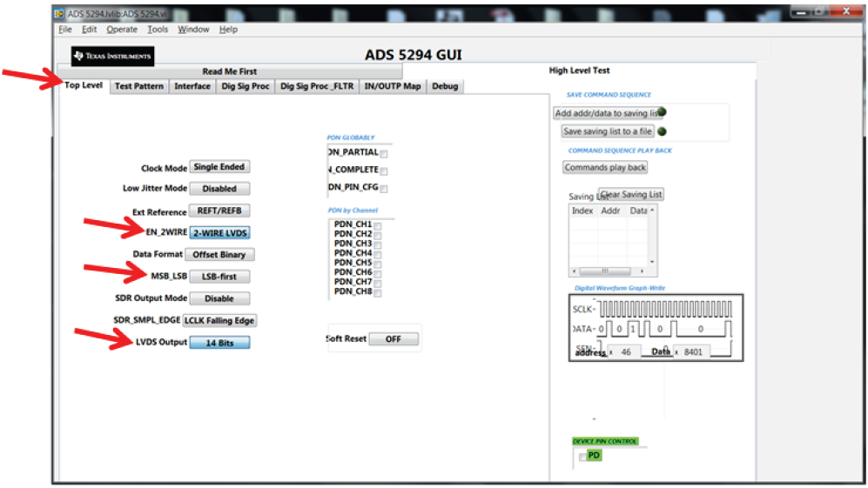Image resolution: width=868 pixels, height=488 pixels.
Task: Toggle EN_2WIRE 2-WIRE LVDS button
Action: coord(219,233)
